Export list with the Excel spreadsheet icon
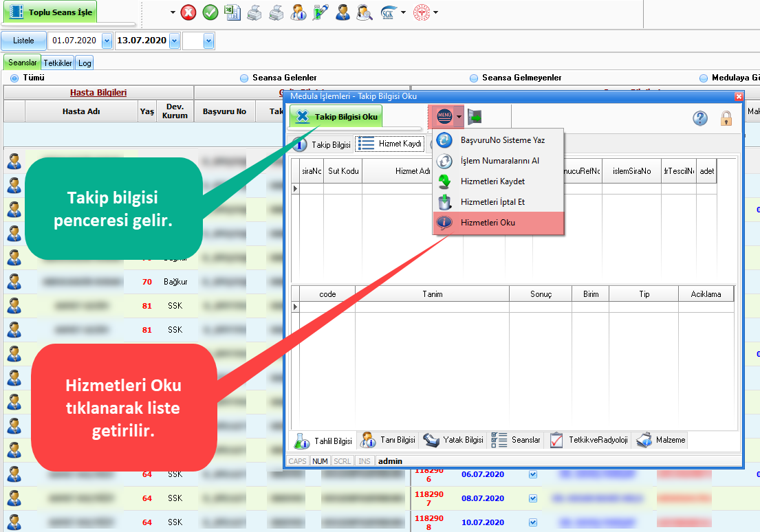The width and height of the screenshot is (760, 532). tap(232, 12)
